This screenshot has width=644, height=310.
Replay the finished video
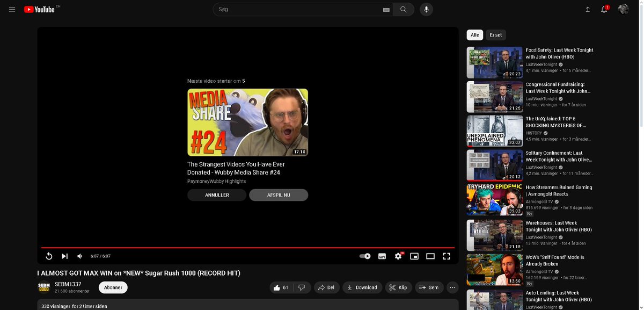[49, 256]
